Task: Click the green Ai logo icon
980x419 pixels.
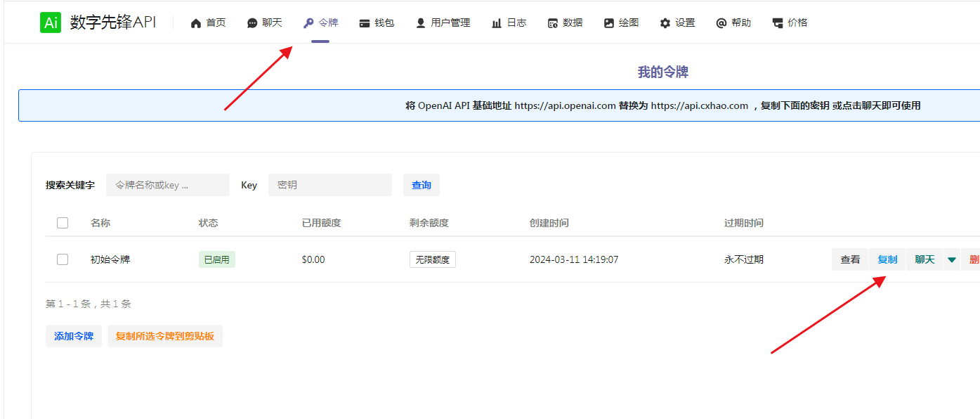Action: click(x=51, y=22)
